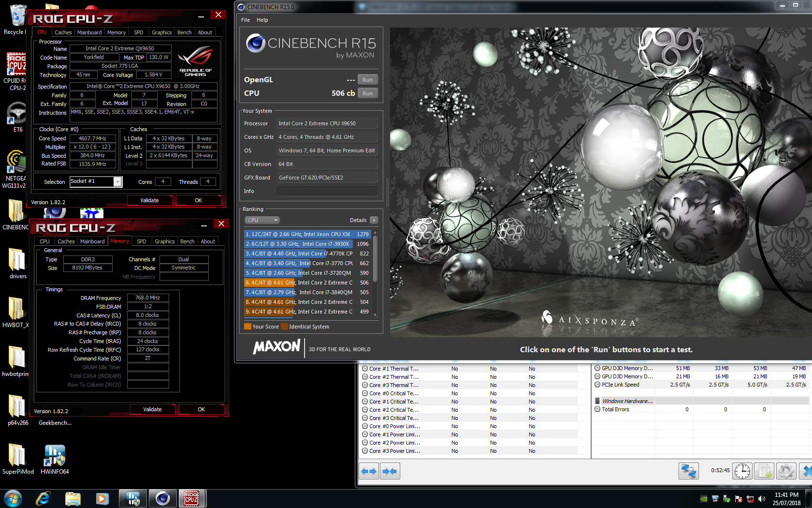Open Windows Explorer from the taskbar
The width and height of the screenshot is (812, 508).
coord(72,498)
